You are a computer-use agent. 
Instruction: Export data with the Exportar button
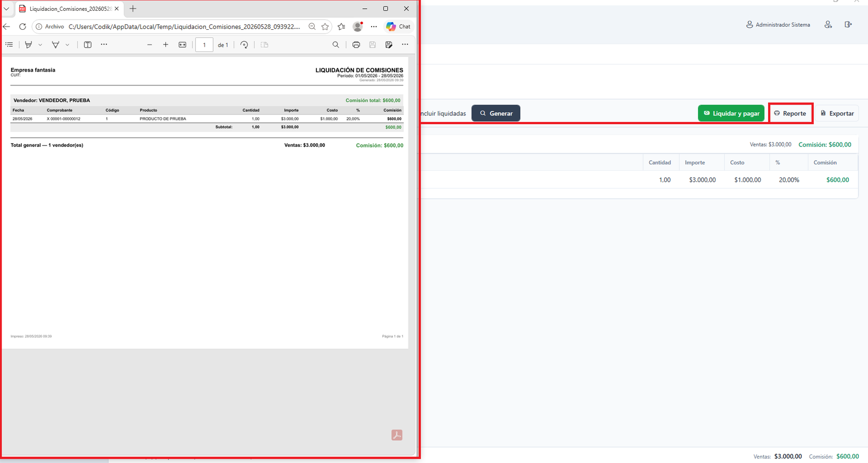[x=837, y=113]
